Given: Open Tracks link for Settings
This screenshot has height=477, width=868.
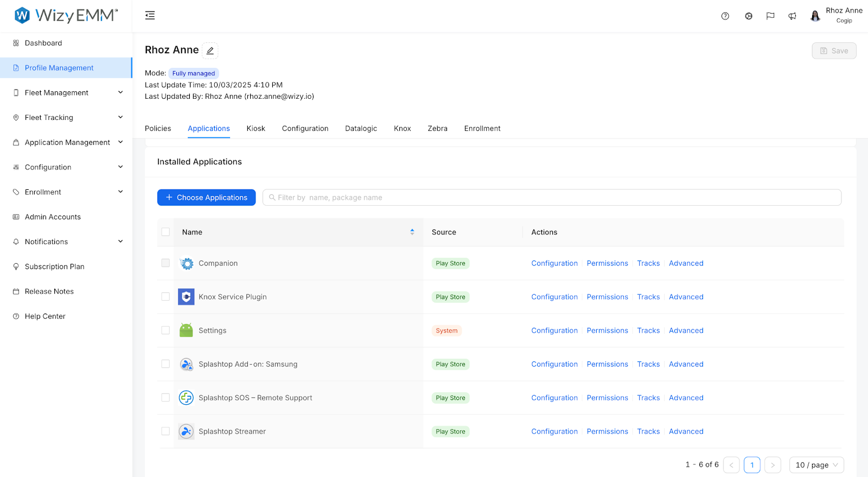Looking at the screenshot, I should coord(648,330).
